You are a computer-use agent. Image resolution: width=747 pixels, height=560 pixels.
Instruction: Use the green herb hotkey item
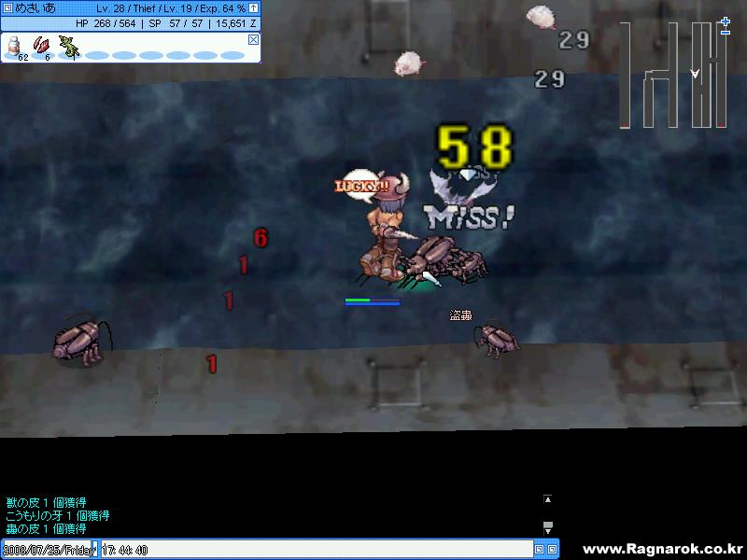click(68, 48)
